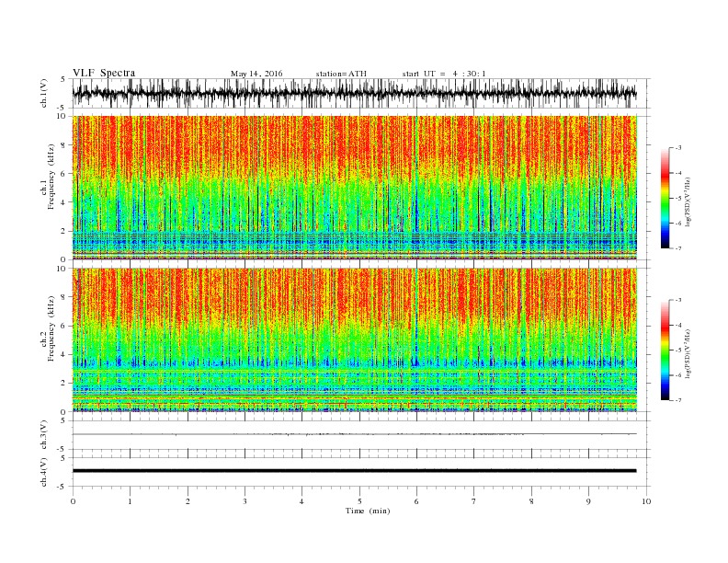Click the "6" kHz tick on the ch.2 frequency axis

tap(64, 326)
